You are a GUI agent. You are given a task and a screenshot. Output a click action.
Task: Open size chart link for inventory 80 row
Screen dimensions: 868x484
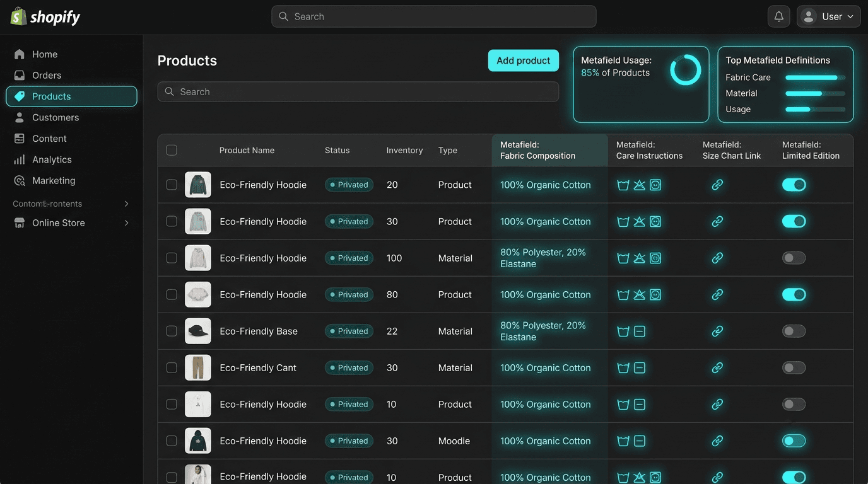point(717,294)
